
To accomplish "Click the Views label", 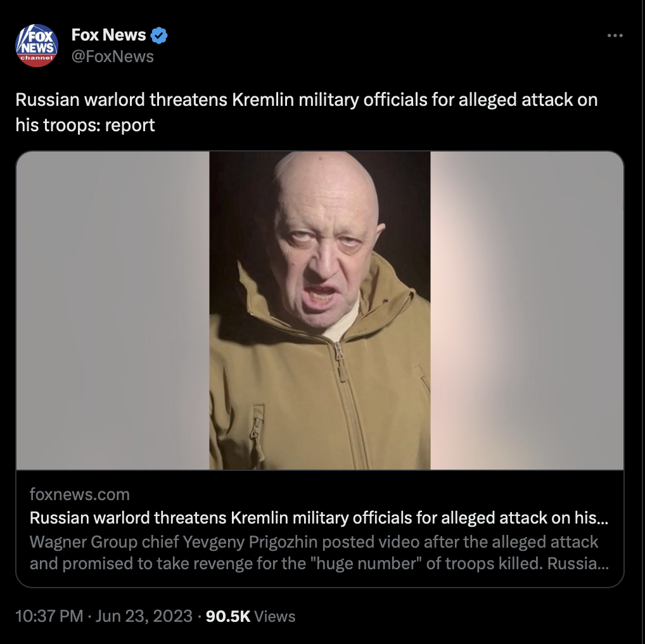I will [275, 616].
